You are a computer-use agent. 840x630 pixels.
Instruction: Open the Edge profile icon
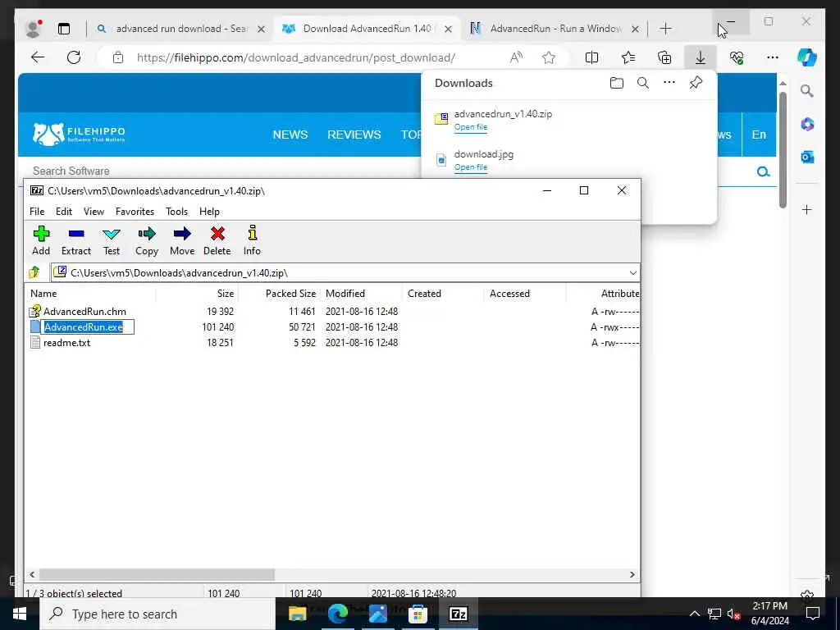click(33, 29)
